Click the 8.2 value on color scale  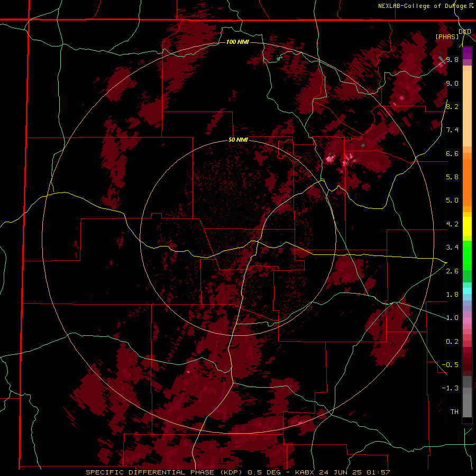(452, 106)
